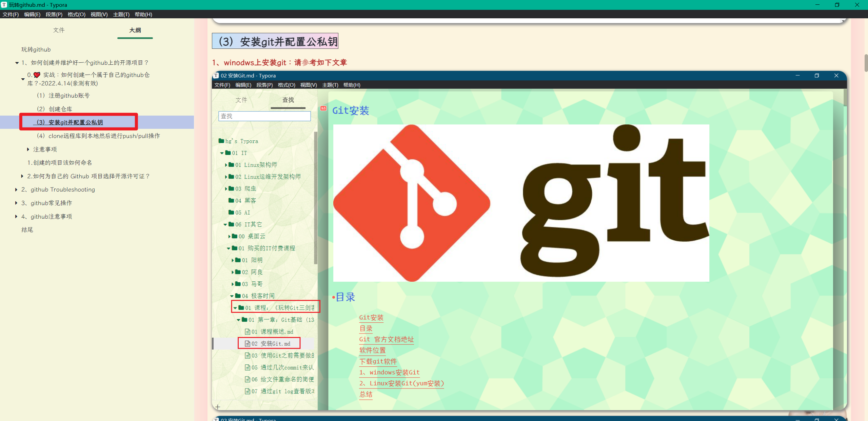Click the red h3 badge beside Git安装

coord(323,108)
